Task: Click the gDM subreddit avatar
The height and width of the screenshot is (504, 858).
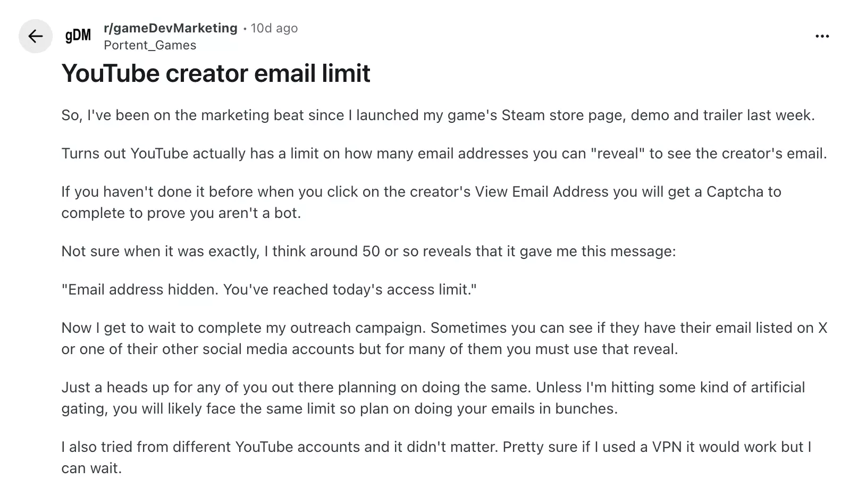Action: (x=78, y=36)
